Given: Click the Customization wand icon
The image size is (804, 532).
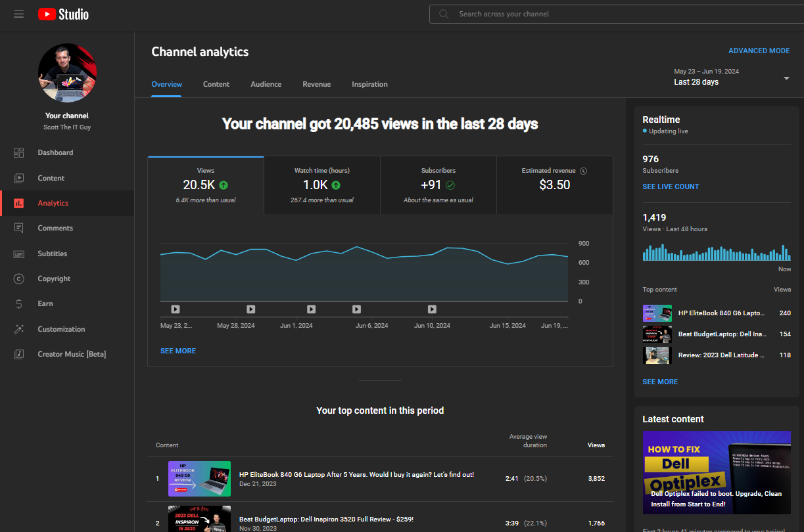Looking at the screenshot, I should click(x=19, y=329).
